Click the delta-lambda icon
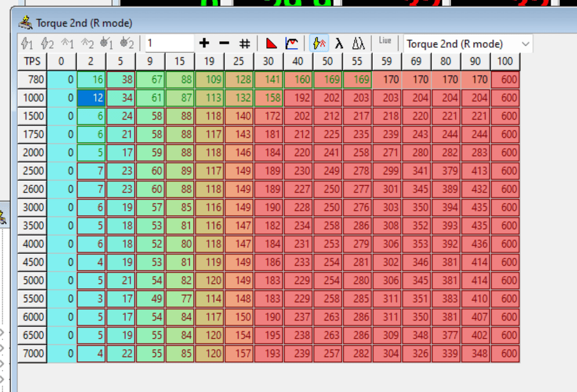The height and width of the screenshot is (392, 577). coord(358,43)
